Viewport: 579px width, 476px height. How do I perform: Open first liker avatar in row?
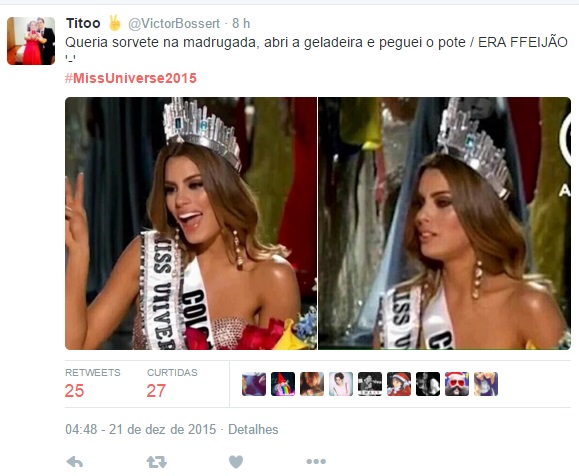click(254, 384)
